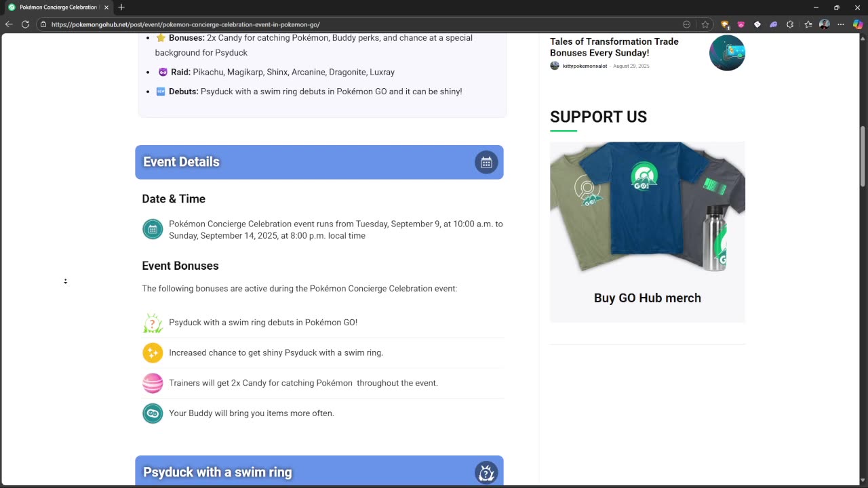
Task: Add page to favorites star
Action: pyautogui.click(x=705, y=24)
